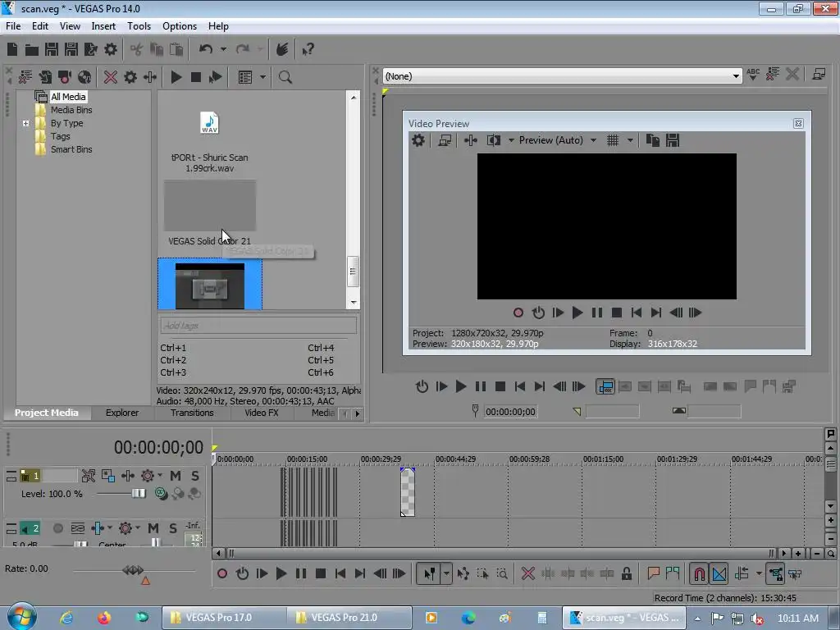Click the Split Screen View icon in Video Preview
Viewport: 840px width, 630px height.
(493, 140)
